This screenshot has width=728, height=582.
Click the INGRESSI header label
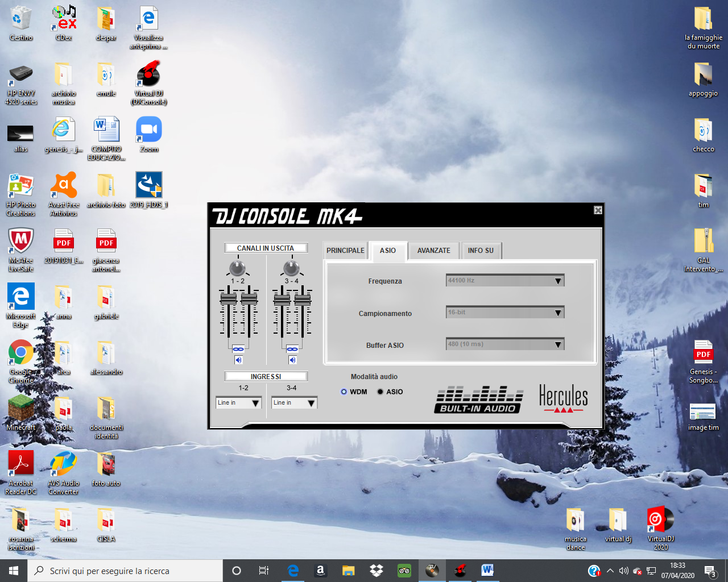(266, 376)
